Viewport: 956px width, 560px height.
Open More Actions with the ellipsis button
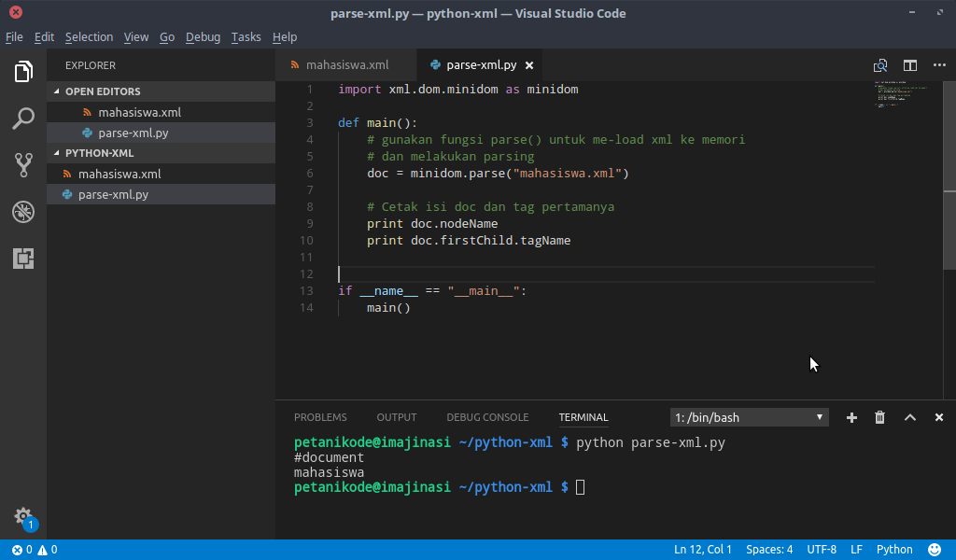coord(940,65)
